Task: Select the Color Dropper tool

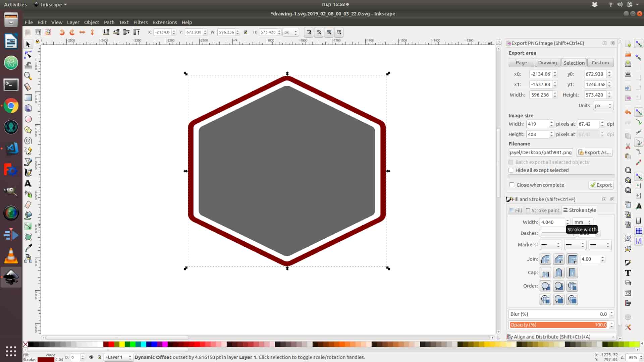Action: (28, 248)
